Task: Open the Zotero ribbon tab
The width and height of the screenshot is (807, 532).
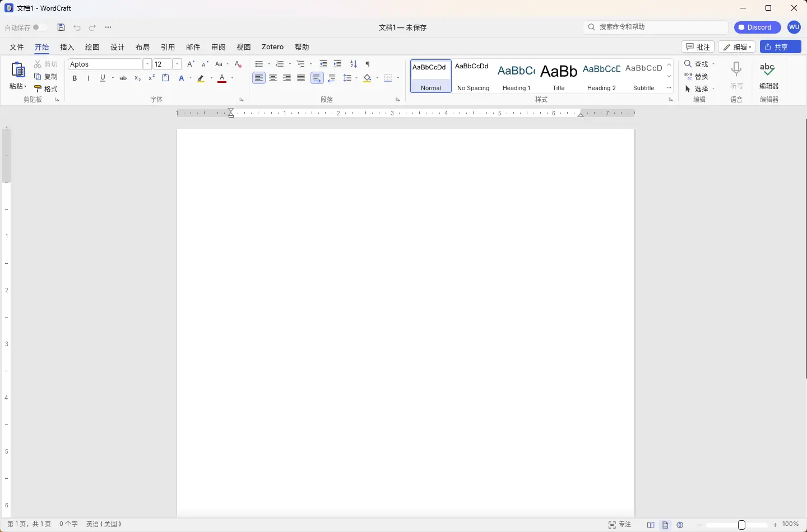Action: click(x=273, y=47)
